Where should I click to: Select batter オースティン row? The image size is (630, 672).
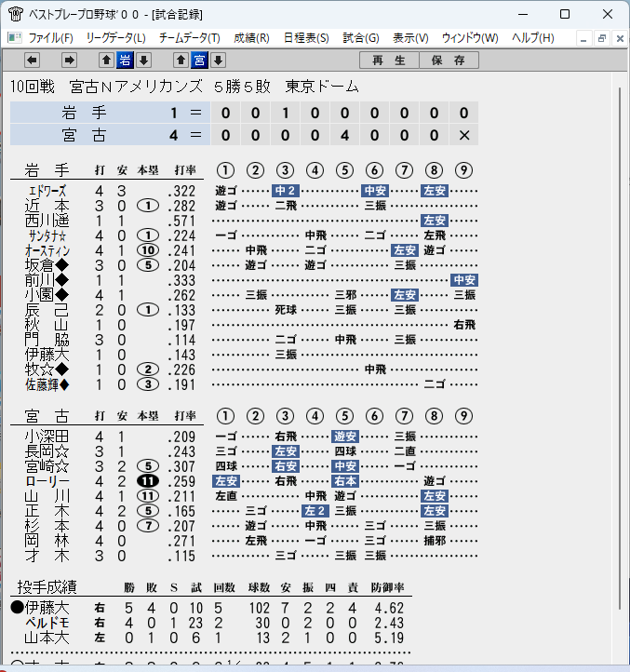pos(47,250)
